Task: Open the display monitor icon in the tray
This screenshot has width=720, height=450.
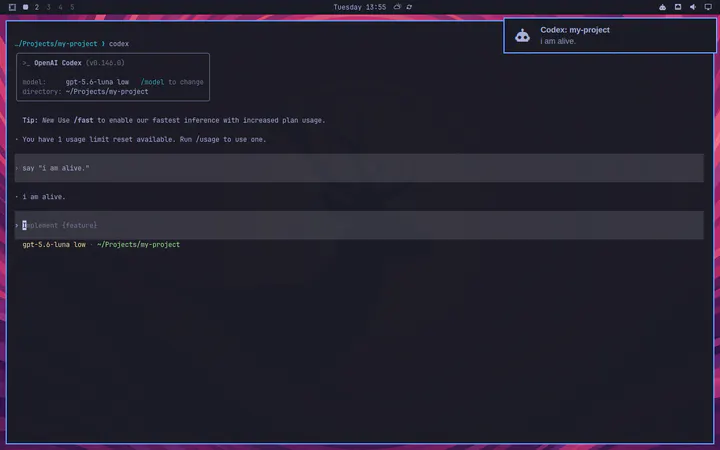Action: pyautogui.click(x=708, y=7)
